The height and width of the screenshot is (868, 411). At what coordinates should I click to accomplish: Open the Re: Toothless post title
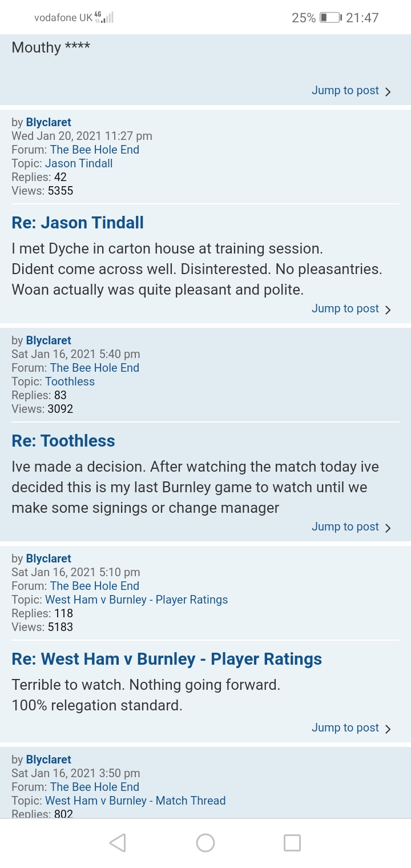[x=63, y=441]
